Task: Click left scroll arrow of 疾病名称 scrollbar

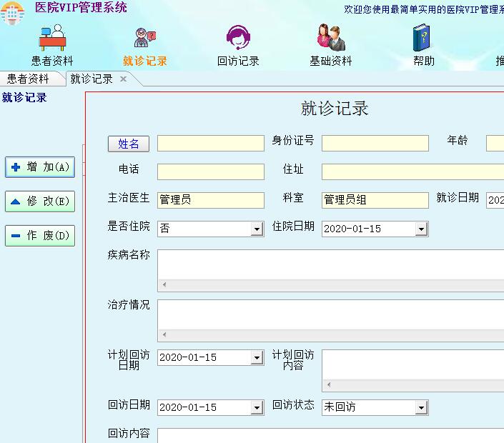Action: click(164, 284)
